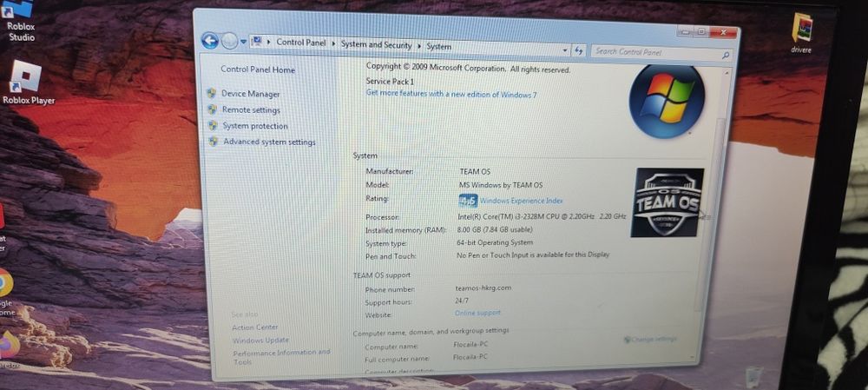This screenshot has width=868, height=390.
Task: Select Roblox Player desktop icon
Action: (28, 82)
